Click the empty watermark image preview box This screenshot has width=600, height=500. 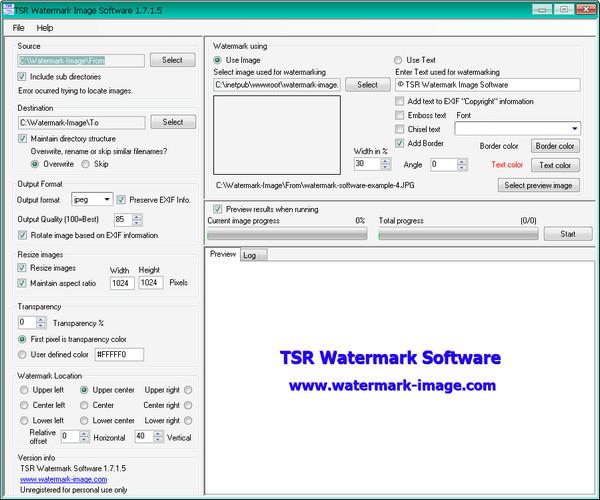pyautogui.click(x=277, y=135)
